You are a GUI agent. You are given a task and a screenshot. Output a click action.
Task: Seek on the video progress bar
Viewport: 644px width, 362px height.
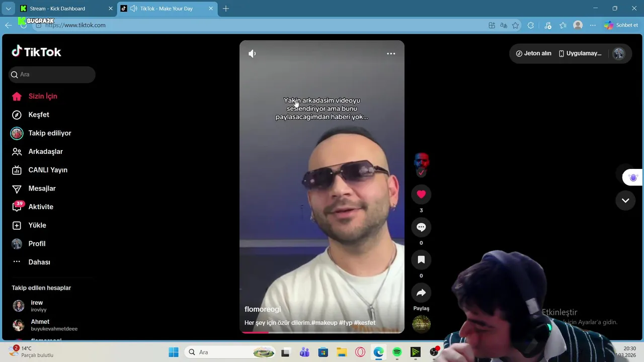pos(322,332)
